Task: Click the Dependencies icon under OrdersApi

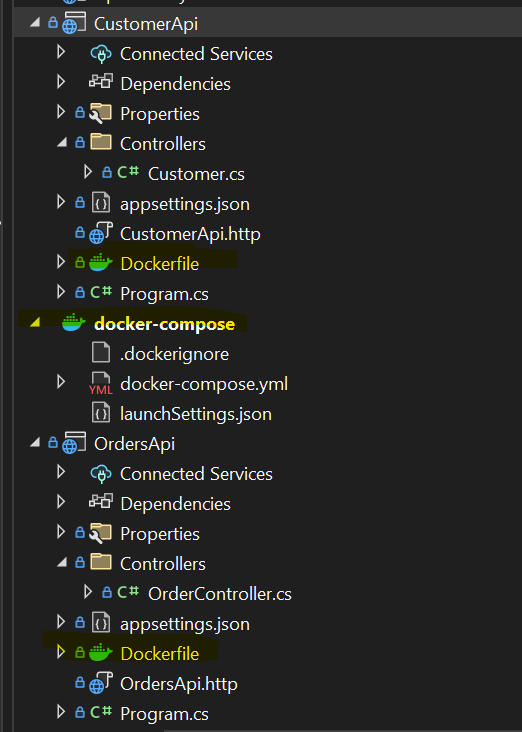Action: click(101, 502)
